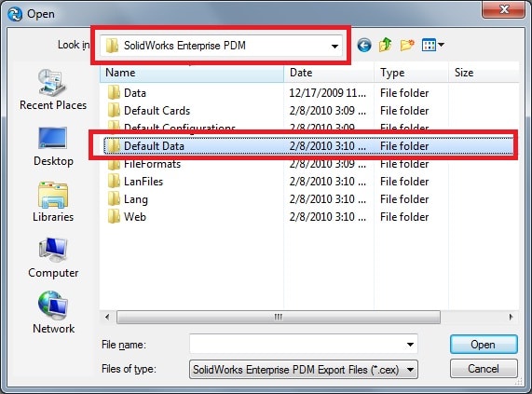Click the Open button
Image resolution: width=532 pixels, height=394 pixels.
click(x=484, y=345)
